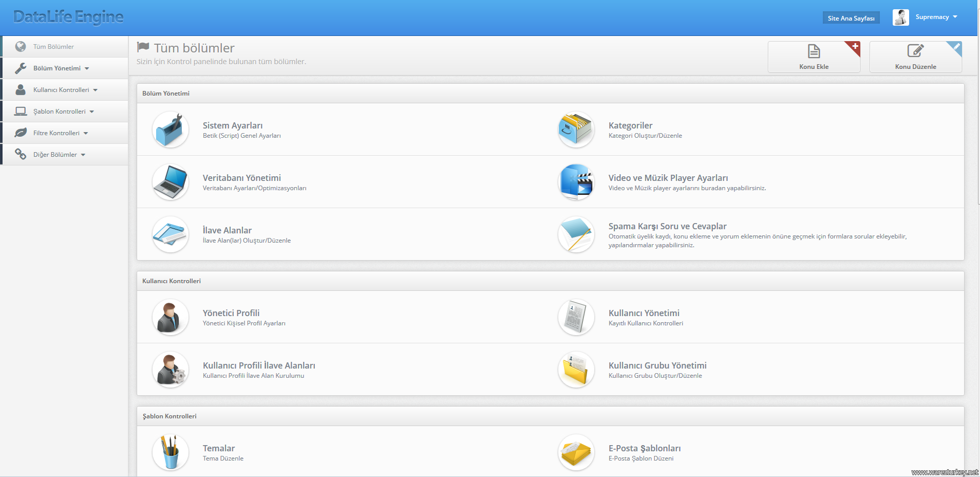
Task: Click the pencil icon in Konu Düzenle
Action: pyautogui.click(x=916, y=51)
